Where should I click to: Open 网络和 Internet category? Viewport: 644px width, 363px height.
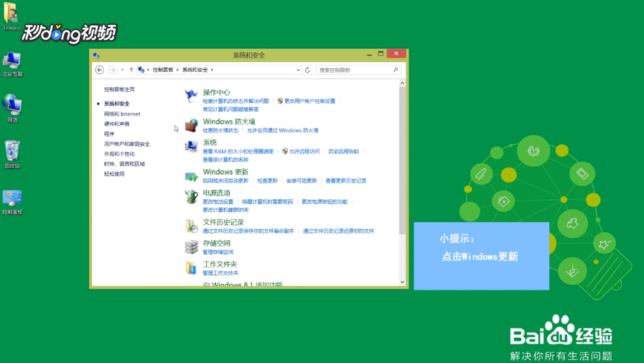tap(122, 114)
